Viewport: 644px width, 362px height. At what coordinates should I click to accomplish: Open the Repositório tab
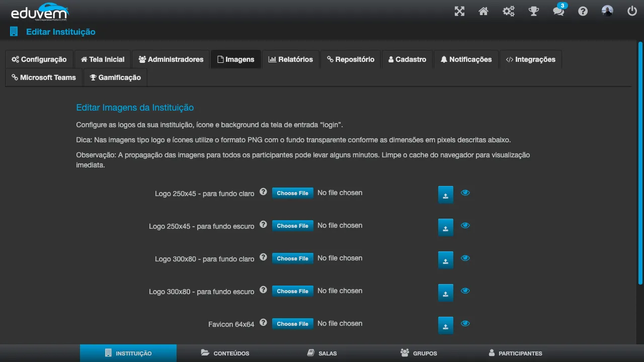351,59
